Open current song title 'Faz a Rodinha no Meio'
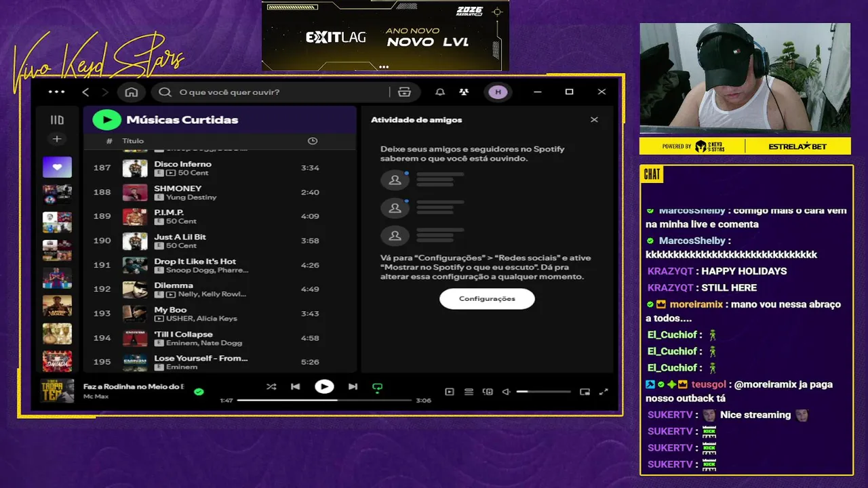 [x=134, y=386]
